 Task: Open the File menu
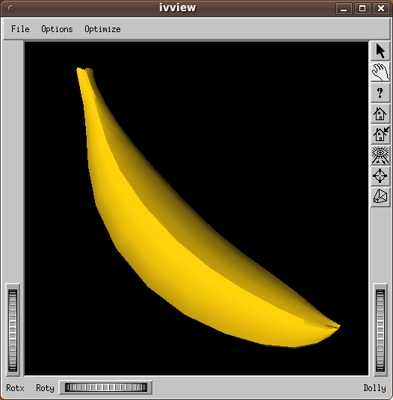(20, 29)
